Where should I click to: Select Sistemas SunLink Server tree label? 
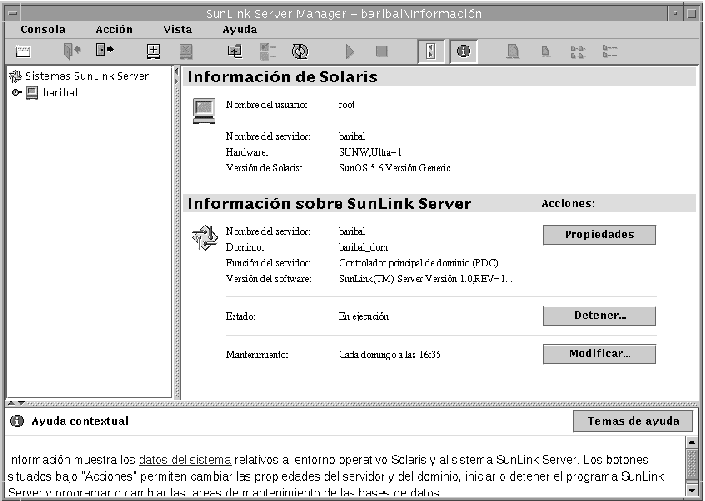pos(87,76)
